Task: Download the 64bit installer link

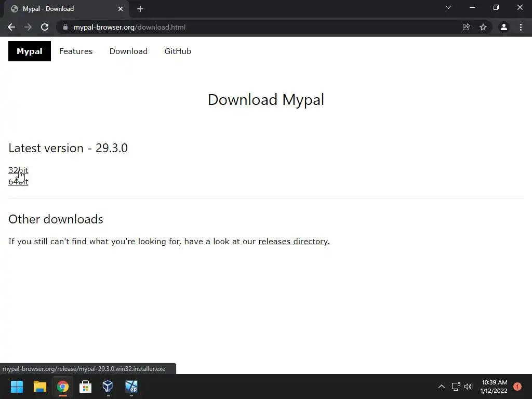Action: point(18,181)
